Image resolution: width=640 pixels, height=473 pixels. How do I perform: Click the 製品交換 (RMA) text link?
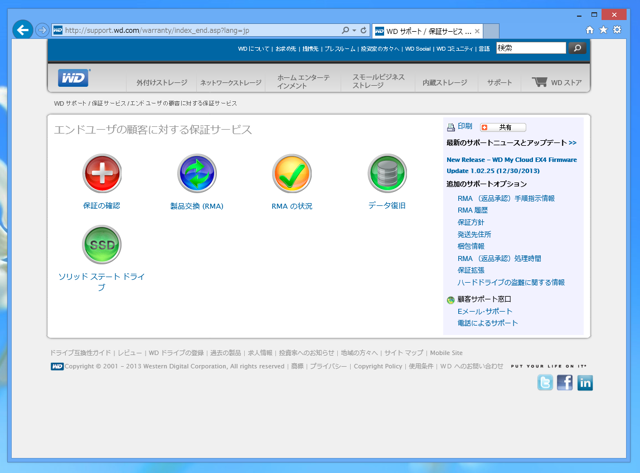click(x=197, y=206)
